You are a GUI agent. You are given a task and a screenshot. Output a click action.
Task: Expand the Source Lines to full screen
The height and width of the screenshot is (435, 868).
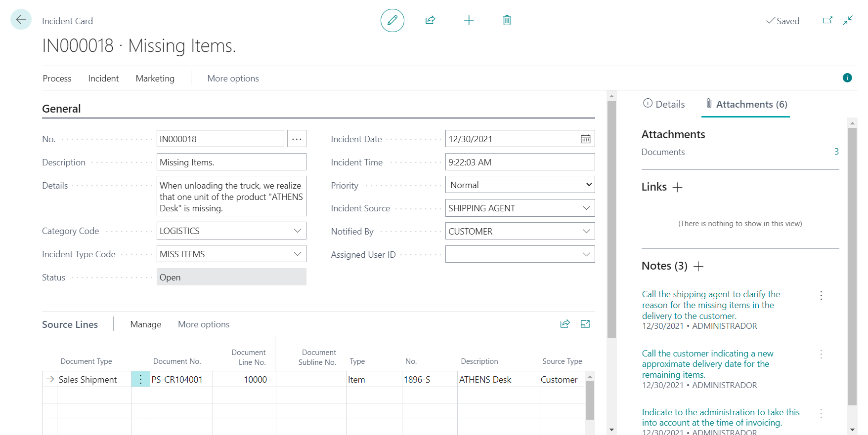tap(585, 324)
